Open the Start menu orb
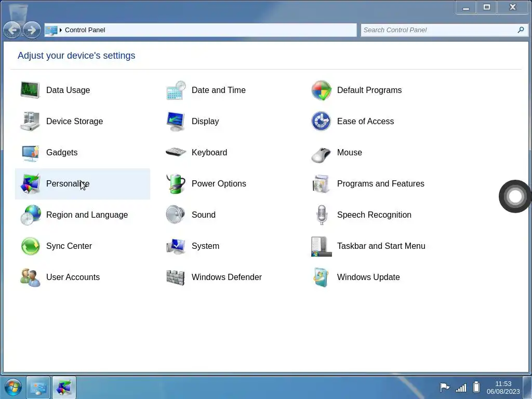 (13, 387)
